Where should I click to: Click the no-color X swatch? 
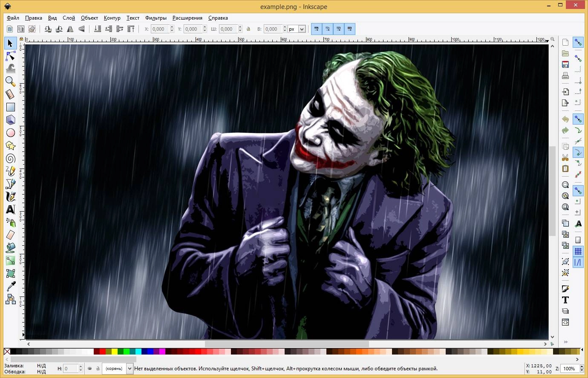pos(7,352)
